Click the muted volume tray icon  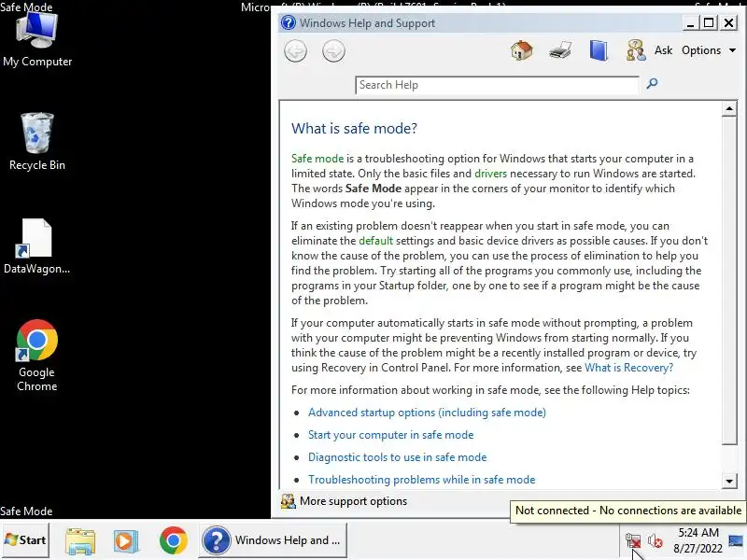655,541
